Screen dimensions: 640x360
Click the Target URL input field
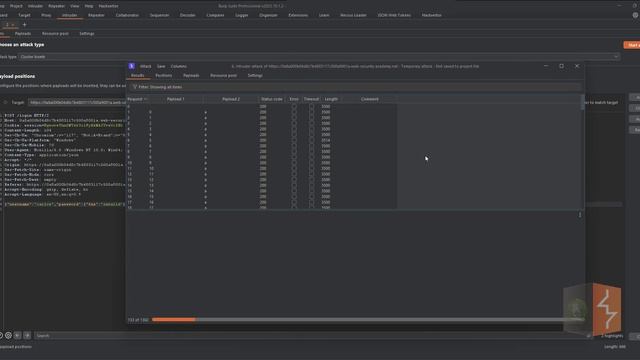tap(78, 102)
